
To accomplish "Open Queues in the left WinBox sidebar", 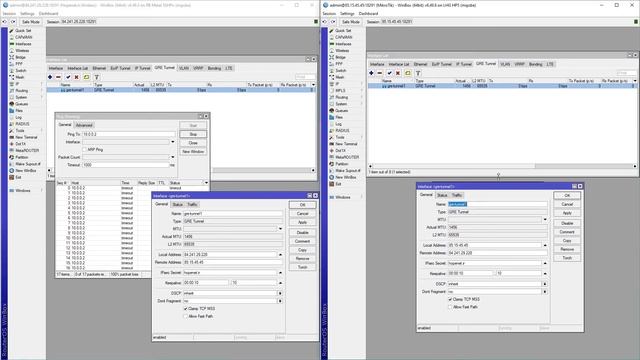I will pos(22,104).
